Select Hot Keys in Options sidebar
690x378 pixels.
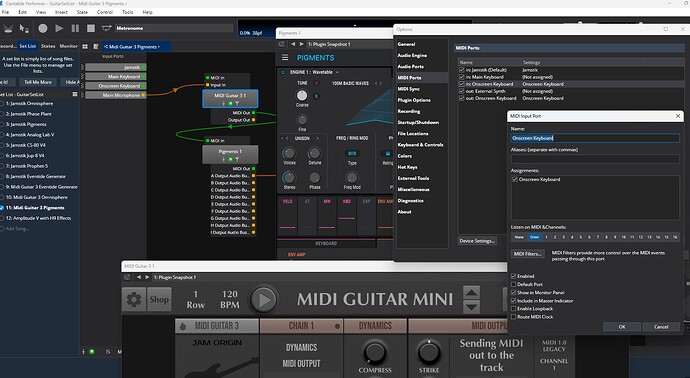point(407,167)
